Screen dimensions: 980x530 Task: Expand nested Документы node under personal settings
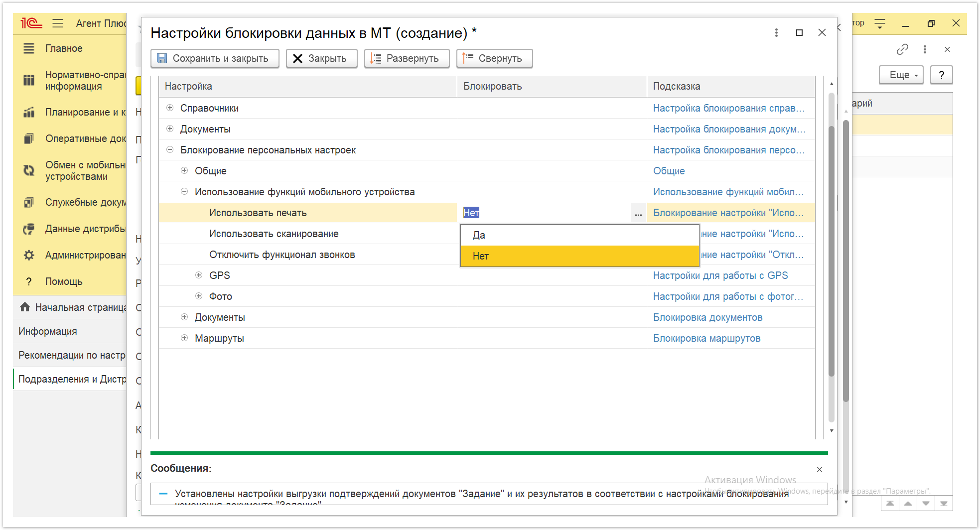184,317
